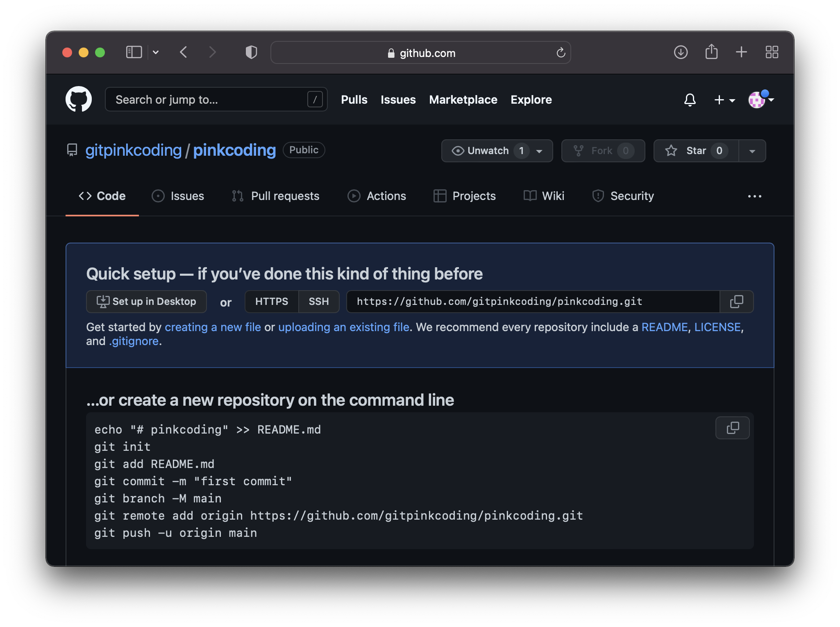Switch to the Wiki tab
Image resolution: width=840 pixels, height=627 pixels.
pos(544,196)
